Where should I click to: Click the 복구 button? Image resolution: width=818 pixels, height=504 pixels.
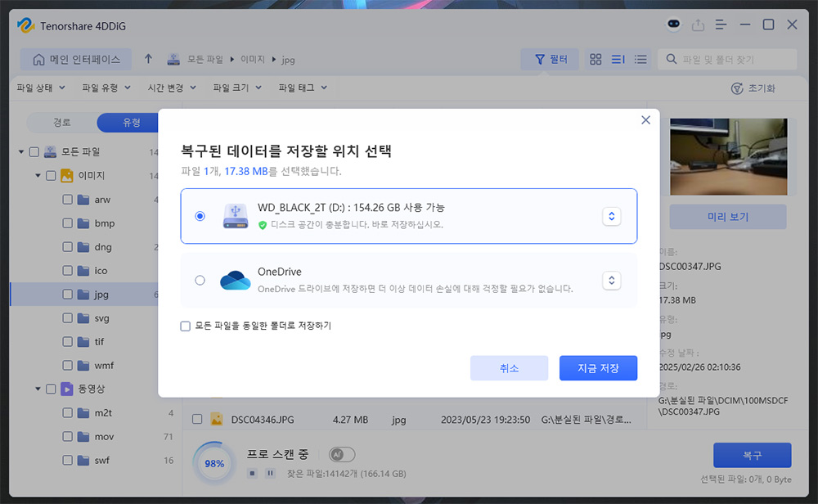[x=753, y=455]
